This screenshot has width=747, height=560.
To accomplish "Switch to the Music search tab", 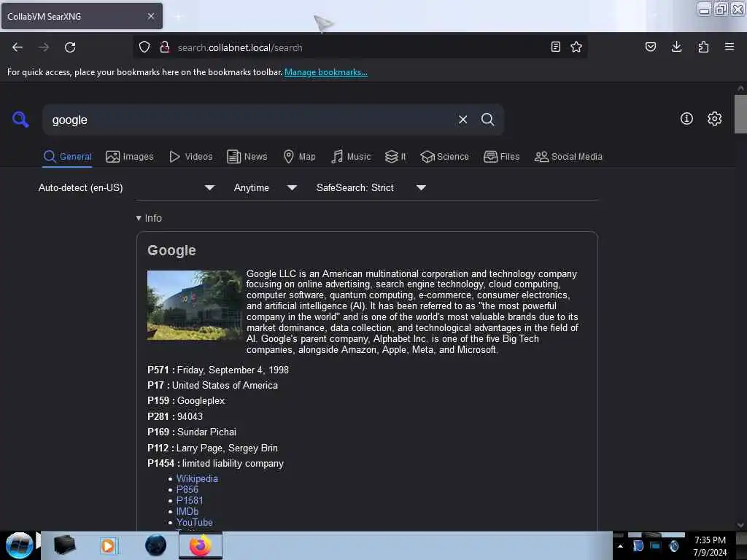I will (351, 157).
